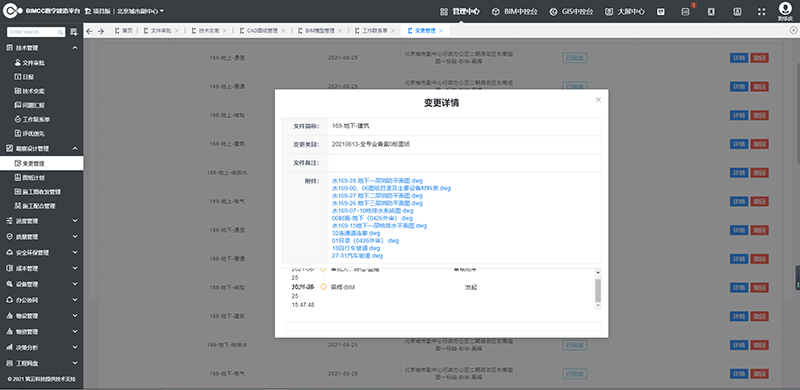Click the bookmark icon in the top bar
The height and width of the screenshot is (390, 800).
coord(711,11)
